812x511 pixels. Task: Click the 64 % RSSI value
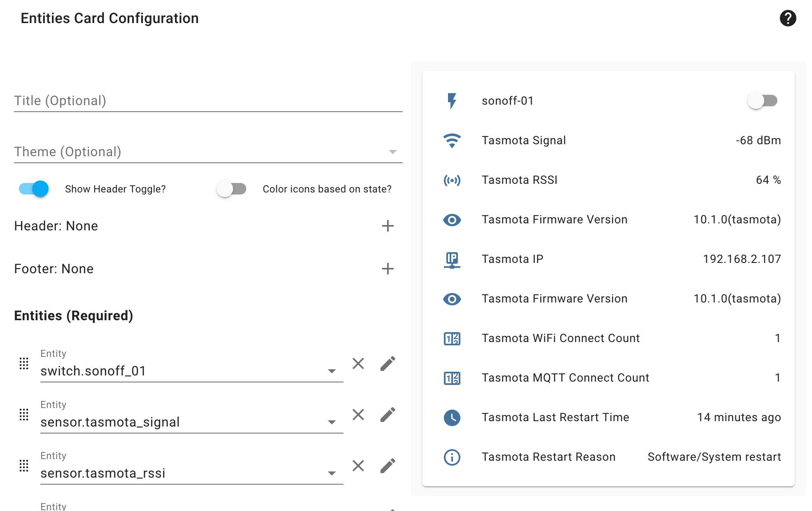[x=768, y=180]
